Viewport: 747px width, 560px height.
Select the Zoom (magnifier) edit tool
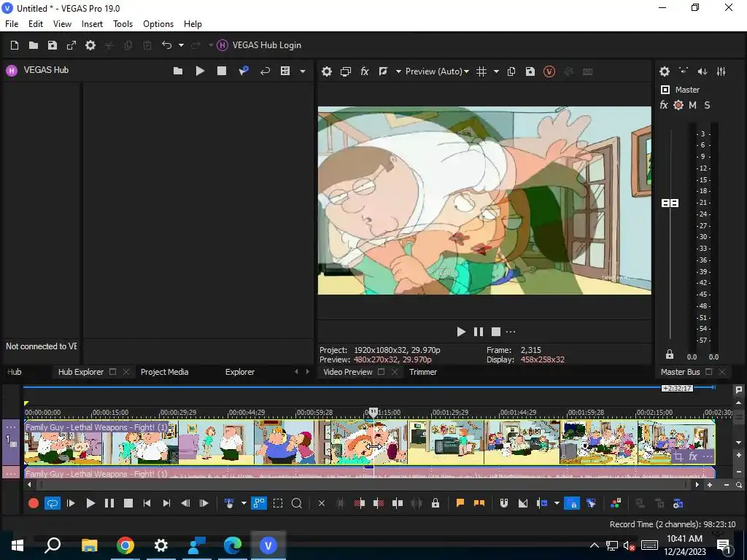coord(296,503)
